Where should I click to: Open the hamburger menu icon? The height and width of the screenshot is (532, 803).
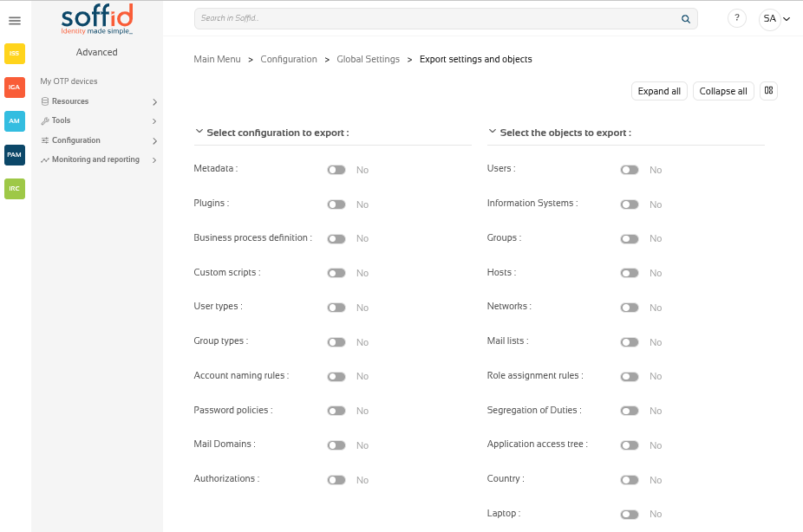click(x=15, y=21)
